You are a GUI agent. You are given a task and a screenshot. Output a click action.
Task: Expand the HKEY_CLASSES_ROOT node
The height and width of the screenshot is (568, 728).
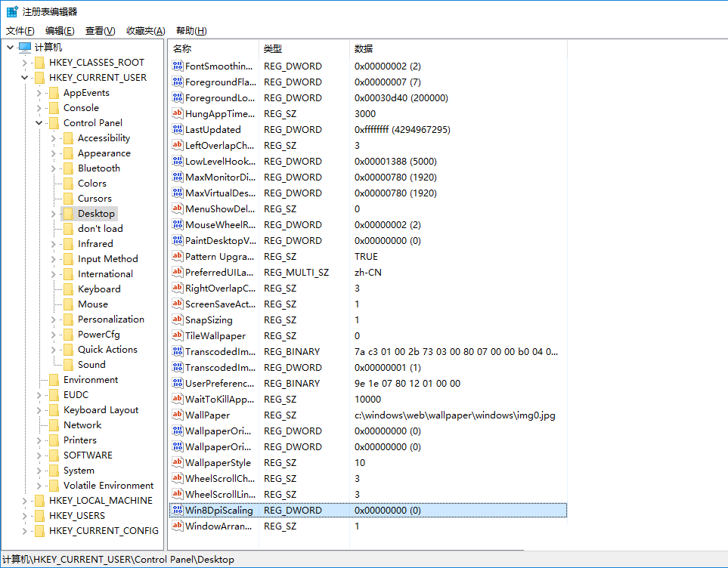point(24,63)
